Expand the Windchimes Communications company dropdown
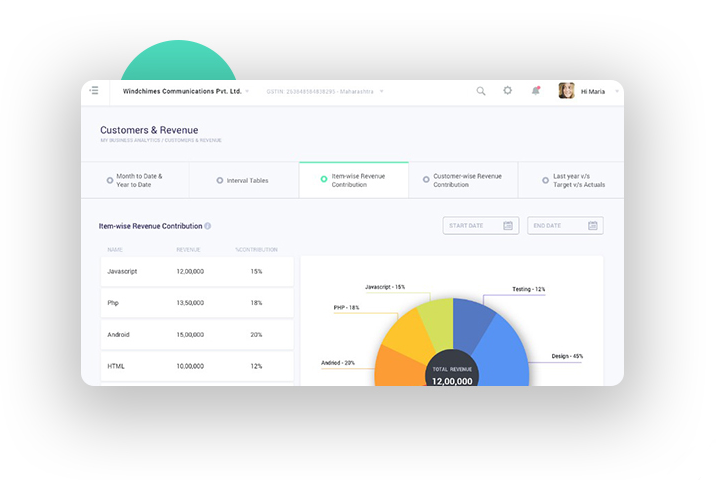Screen dimensions: 716x480 pyautogui.click(x=248, y=91)
